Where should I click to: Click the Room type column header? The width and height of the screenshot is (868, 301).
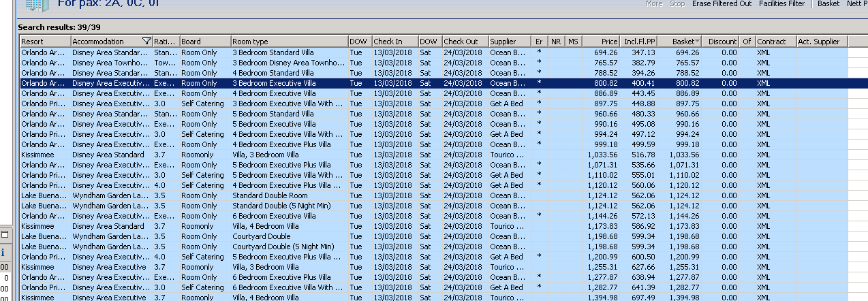click(x=289, y=42)
